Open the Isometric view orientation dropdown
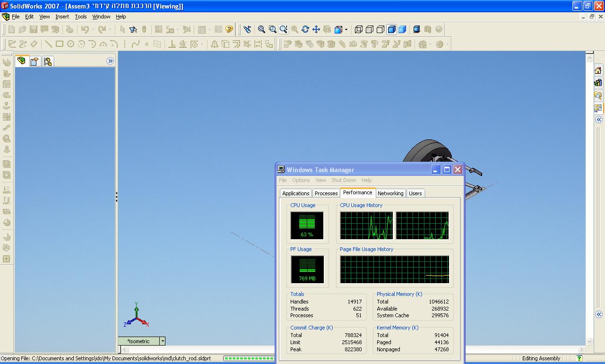The height and width of the screenshot is (364, 605). (163, 341)
